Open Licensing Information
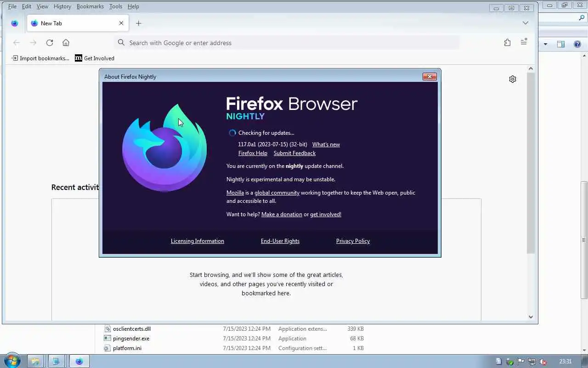 [x=198, y=241]
